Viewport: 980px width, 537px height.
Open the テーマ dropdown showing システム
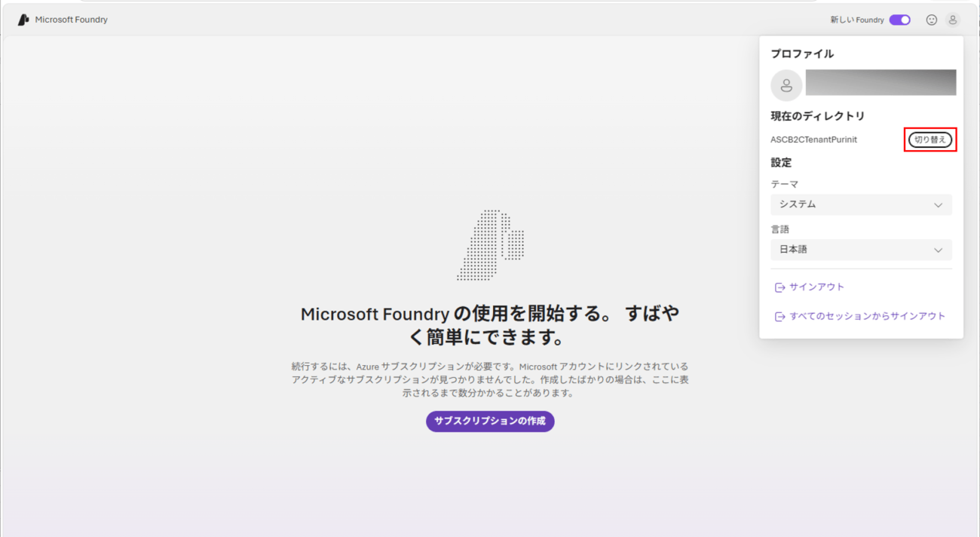point(861,204)
